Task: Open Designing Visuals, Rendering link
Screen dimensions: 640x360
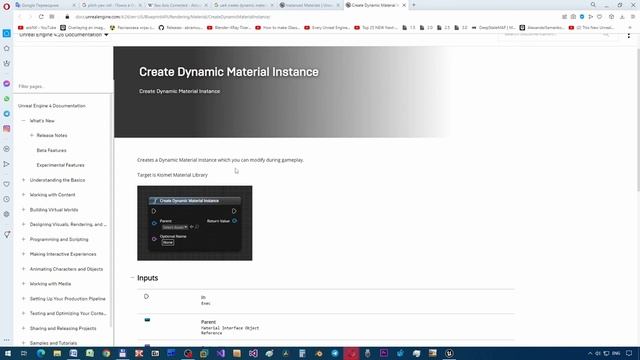Action: click(68, 224)
